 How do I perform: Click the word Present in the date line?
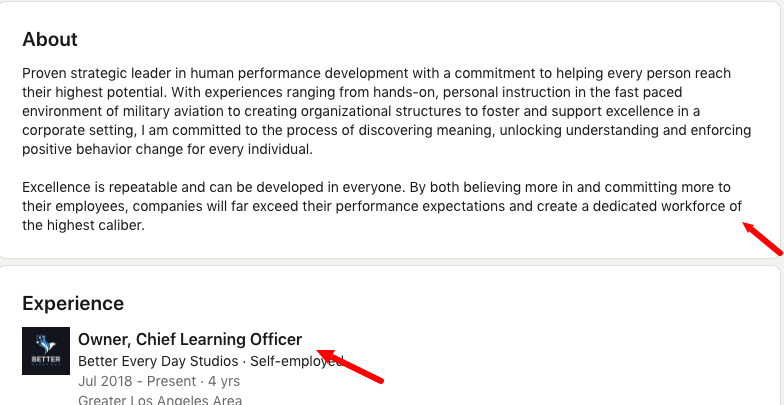point(171,382)
